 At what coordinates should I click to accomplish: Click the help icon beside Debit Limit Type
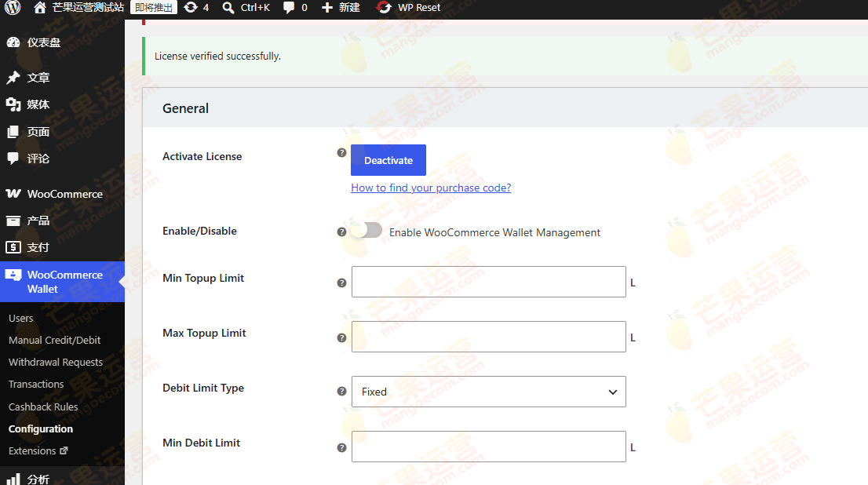(341, 392)
